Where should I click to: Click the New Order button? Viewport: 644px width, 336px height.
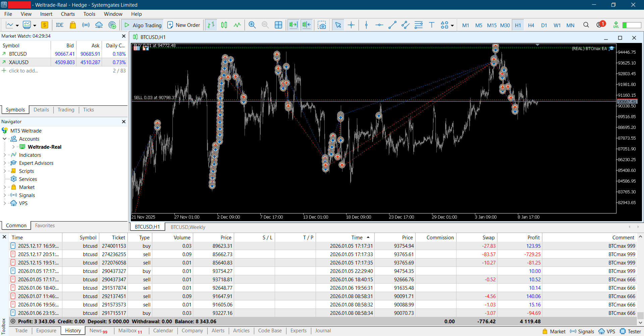pos(184,25)
